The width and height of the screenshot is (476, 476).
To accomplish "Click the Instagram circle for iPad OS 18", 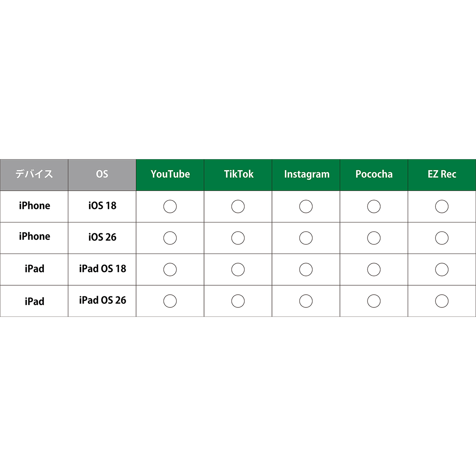I will [306, 270].
